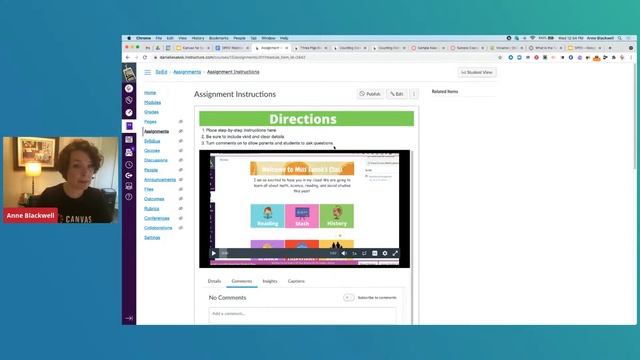640x360 pixels.
Task: Open the macOS Apple menu
Action: coord(129,38)
